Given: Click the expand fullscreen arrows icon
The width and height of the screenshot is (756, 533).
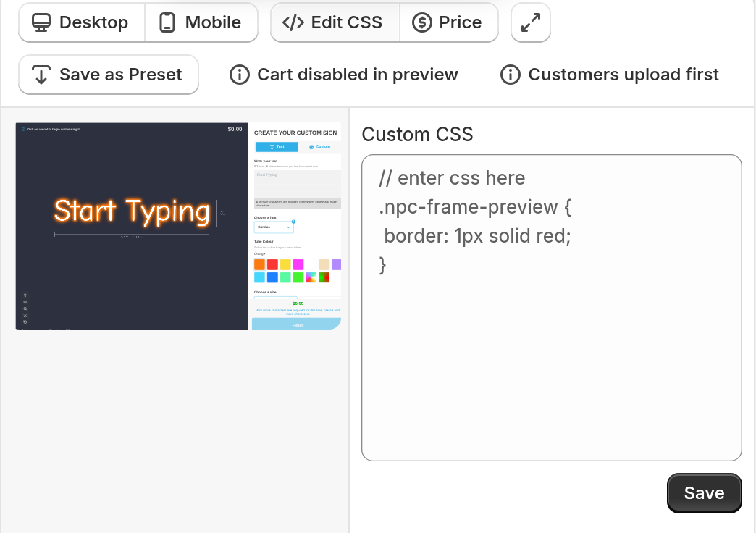Looking at the screenshot, I should [530, 22].
